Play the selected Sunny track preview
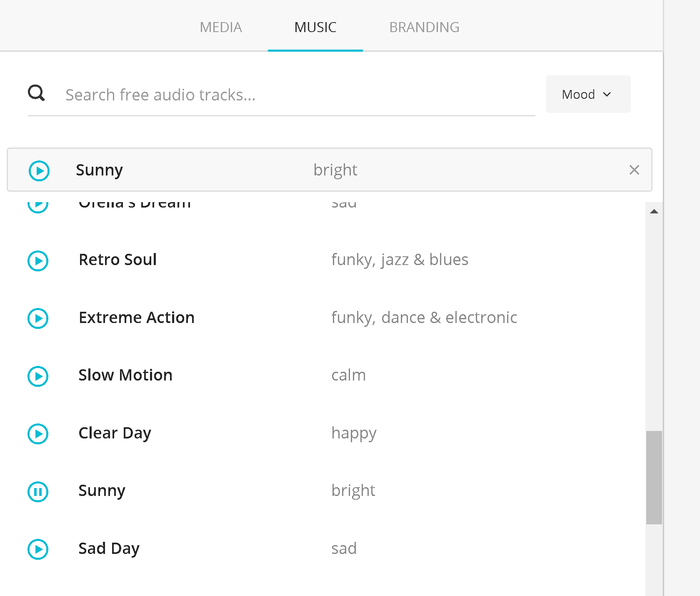 [39, 171]
